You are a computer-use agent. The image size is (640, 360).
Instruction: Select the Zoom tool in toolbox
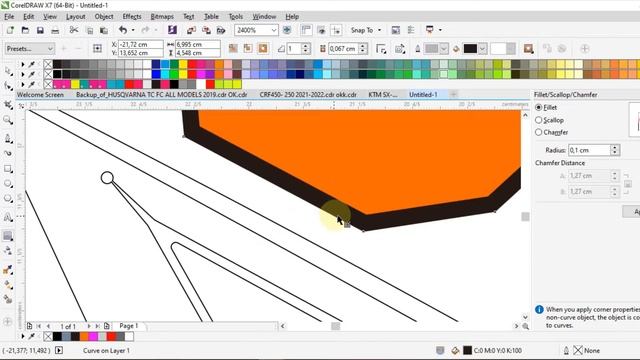tap(8, 120)
